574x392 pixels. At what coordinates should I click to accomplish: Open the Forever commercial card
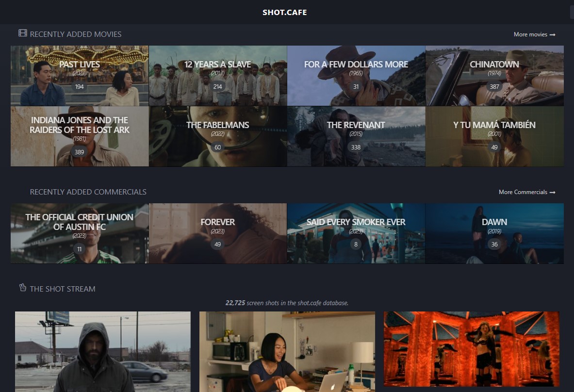point(218,233)
